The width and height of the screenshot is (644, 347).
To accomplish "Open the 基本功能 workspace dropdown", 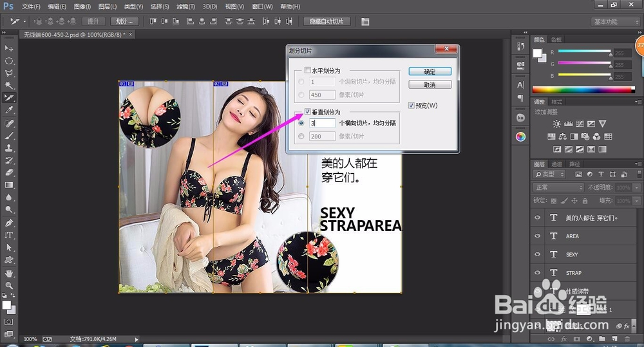I will tap(615, 22).
